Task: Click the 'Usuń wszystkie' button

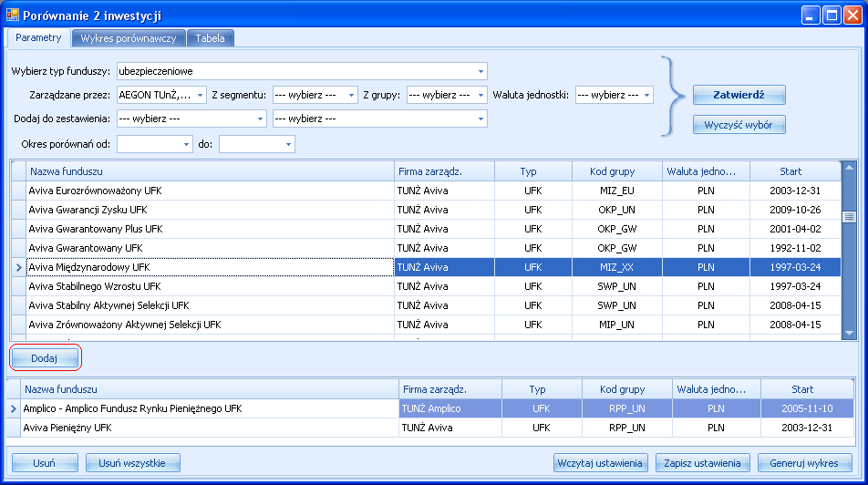Action: tap(133, 463)
